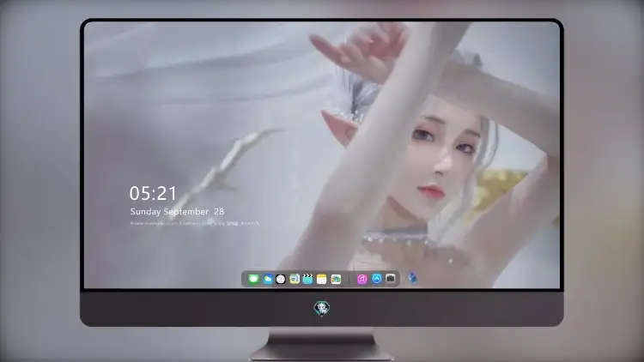The width and height of the screenshot is (644, 362).
Task: Open the green Messages dock icon
Action: 253,279
